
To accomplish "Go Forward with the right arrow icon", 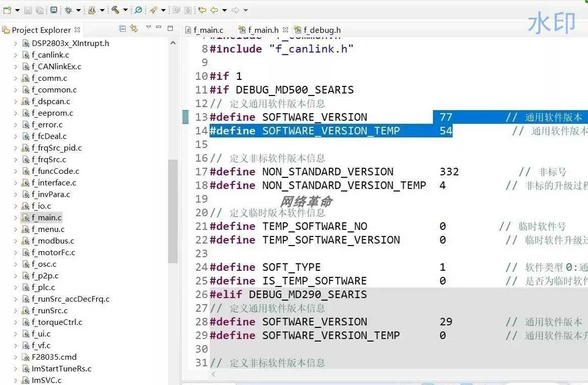I will [235, 10].
